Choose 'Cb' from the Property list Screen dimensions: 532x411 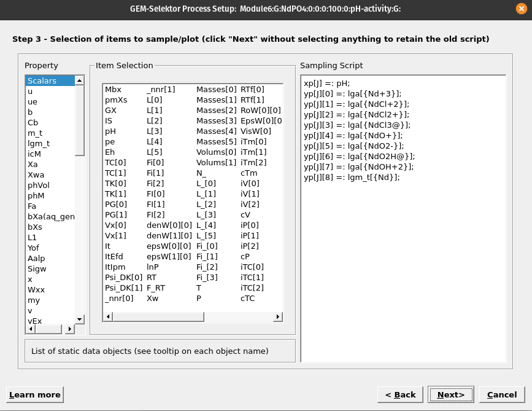[33, 123]
